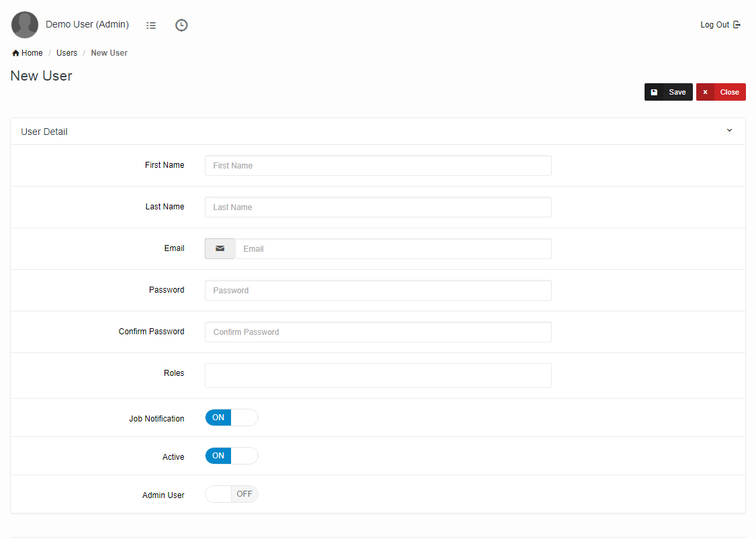Click Demo User (Admin) name

click(x=87, y=24)
